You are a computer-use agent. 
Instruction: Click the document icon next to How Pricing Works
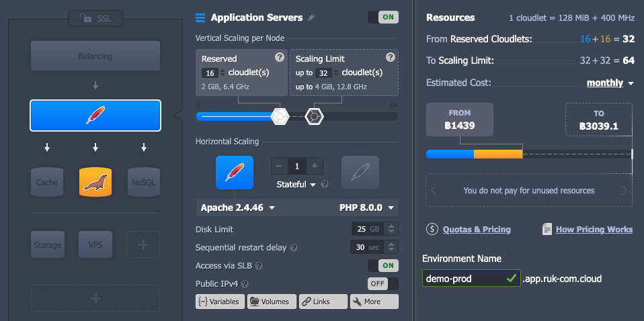tap(547, 230)
